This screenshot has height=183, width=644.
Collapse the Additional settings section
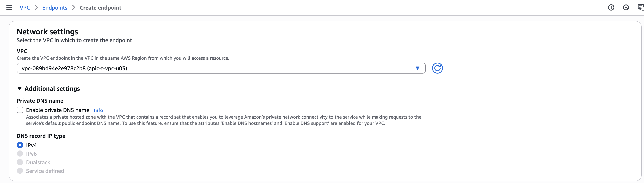click(20, 88)
